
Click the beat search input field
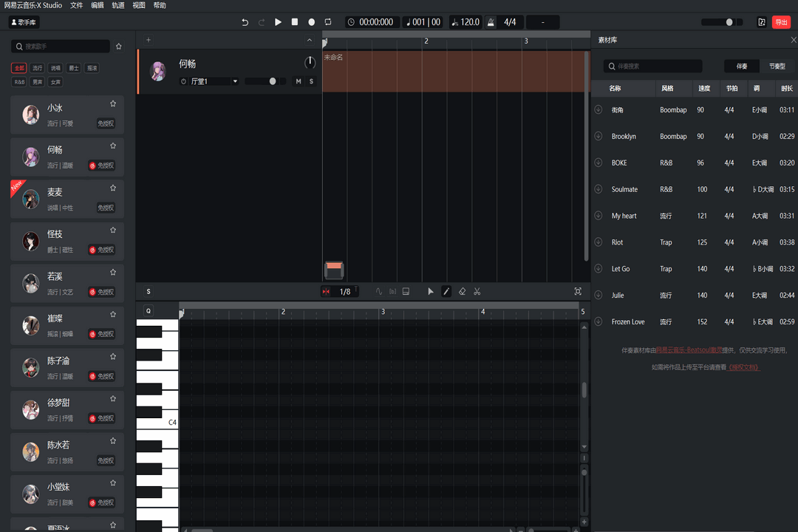pyautogui.click(x=652, y=66)
